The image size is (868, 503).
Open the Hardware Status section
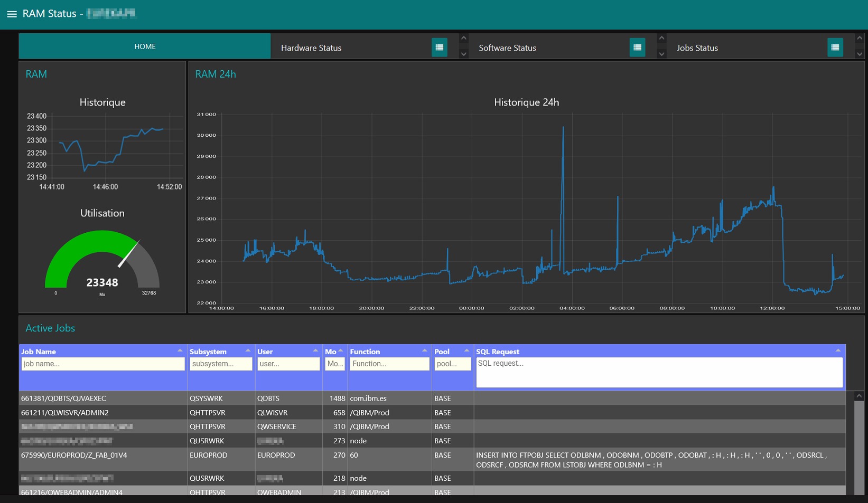pos(311,48)
